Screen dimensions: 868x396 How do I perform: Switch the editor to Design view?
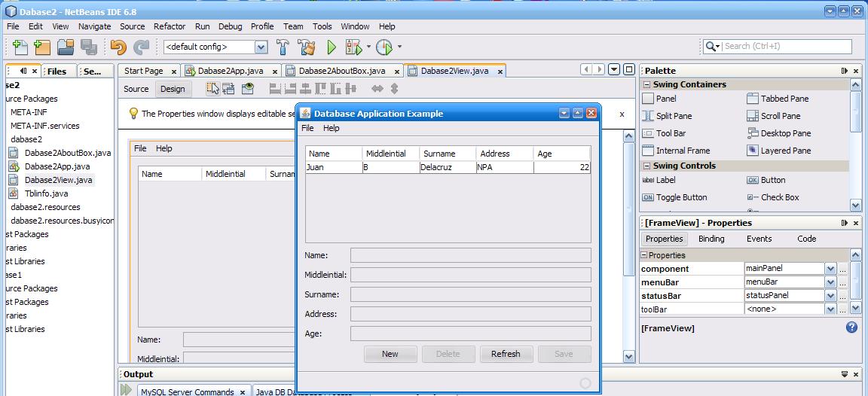tap(173, 89)
